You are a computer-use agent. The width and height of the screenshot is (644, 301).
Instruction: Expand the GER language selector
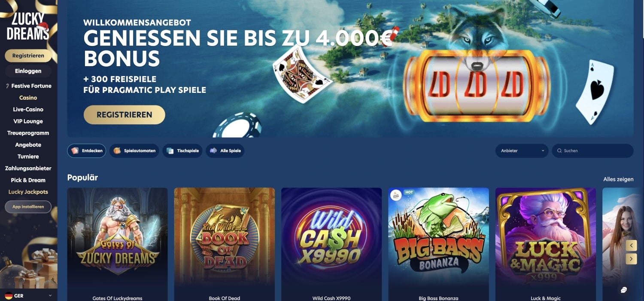point(28,296)
